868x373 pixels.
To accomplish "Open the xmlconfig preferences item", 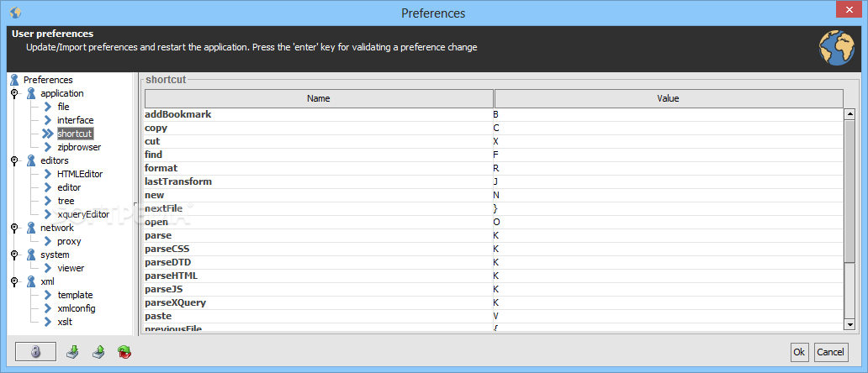I will pos(77,308).
